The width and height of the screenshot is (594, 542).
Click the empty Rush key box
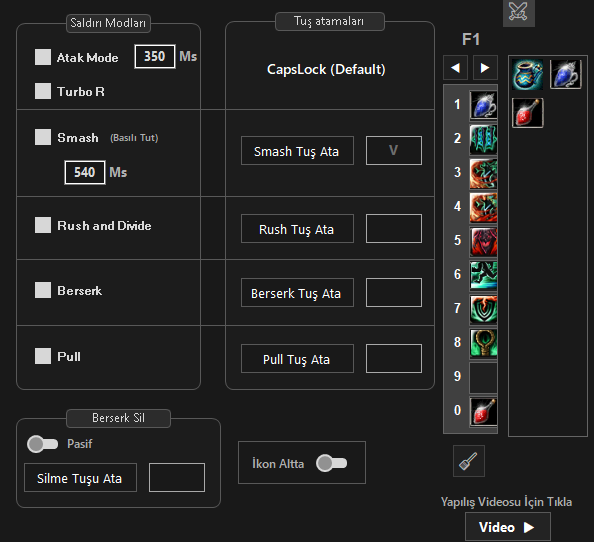[394, 228]
